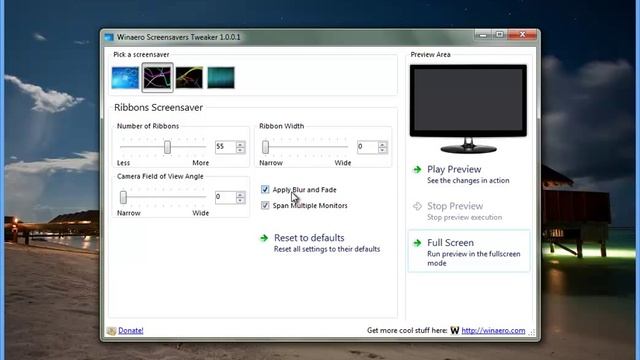This screenshot has width=640, height=360.
Task: Click the green arrow beside Full Screen
Action: [417, 243]
